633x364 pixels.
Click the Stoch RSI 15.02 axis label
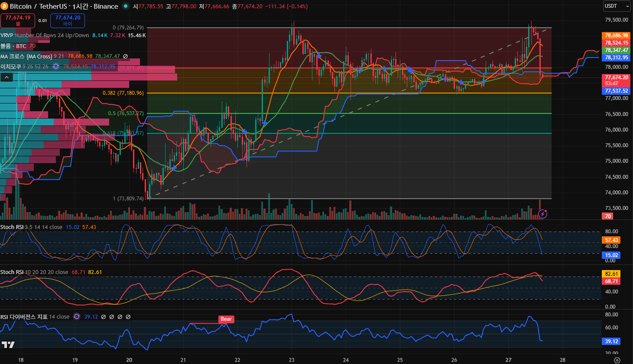[611, 255]
